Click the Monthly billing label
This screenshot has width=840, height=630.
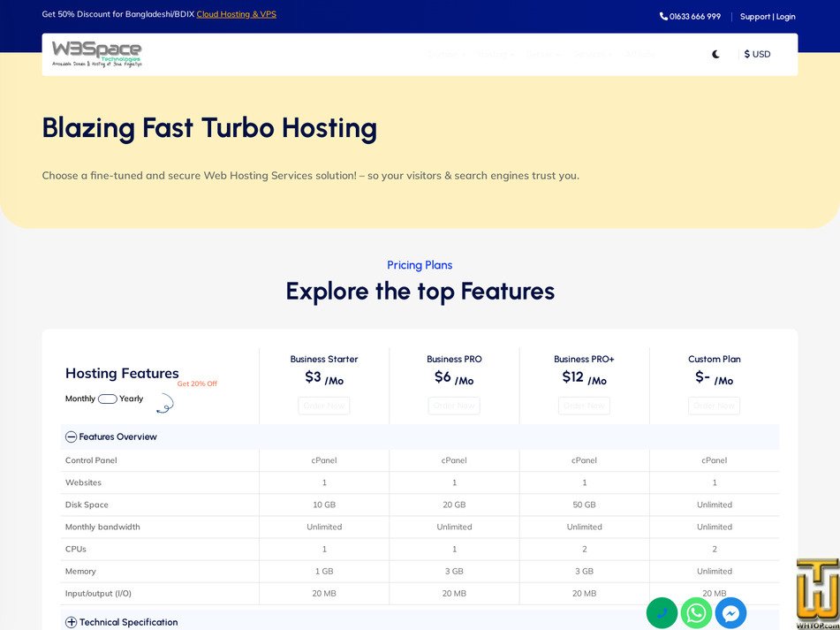tap(80, 398)
